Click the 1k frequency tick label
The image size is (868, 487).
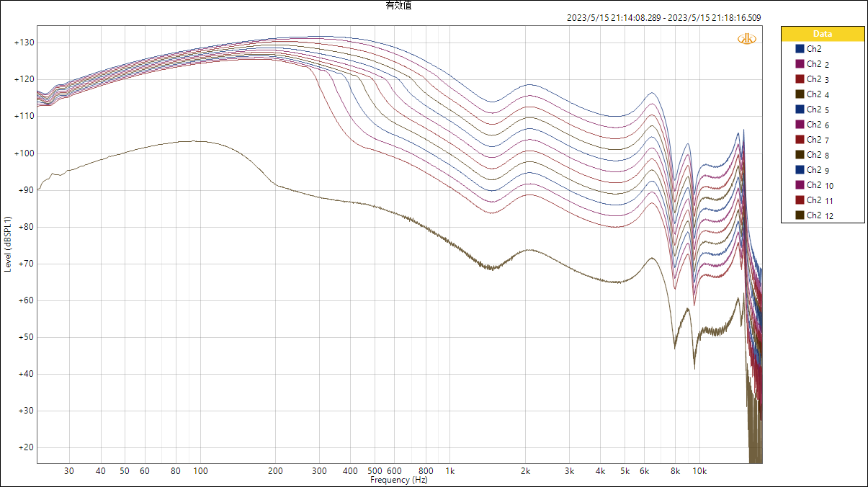[x=450, y=471]
